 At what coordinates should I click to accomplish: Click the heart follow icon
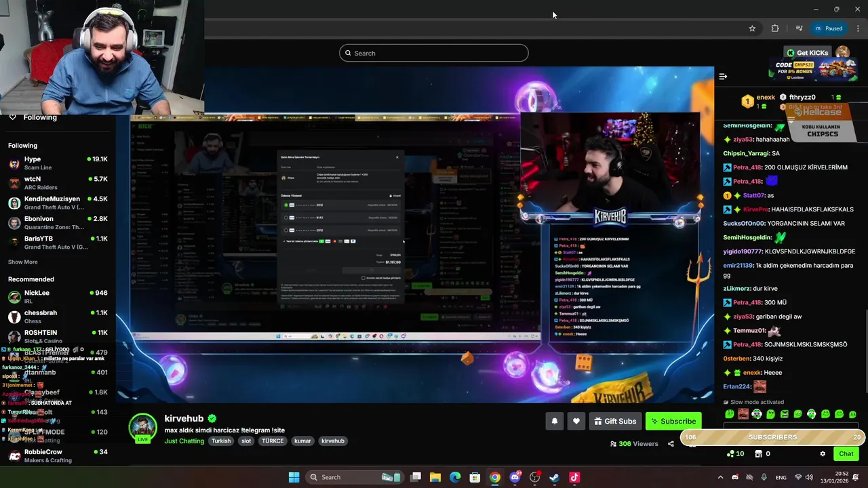pyautogui.click(x=576, y=421)
